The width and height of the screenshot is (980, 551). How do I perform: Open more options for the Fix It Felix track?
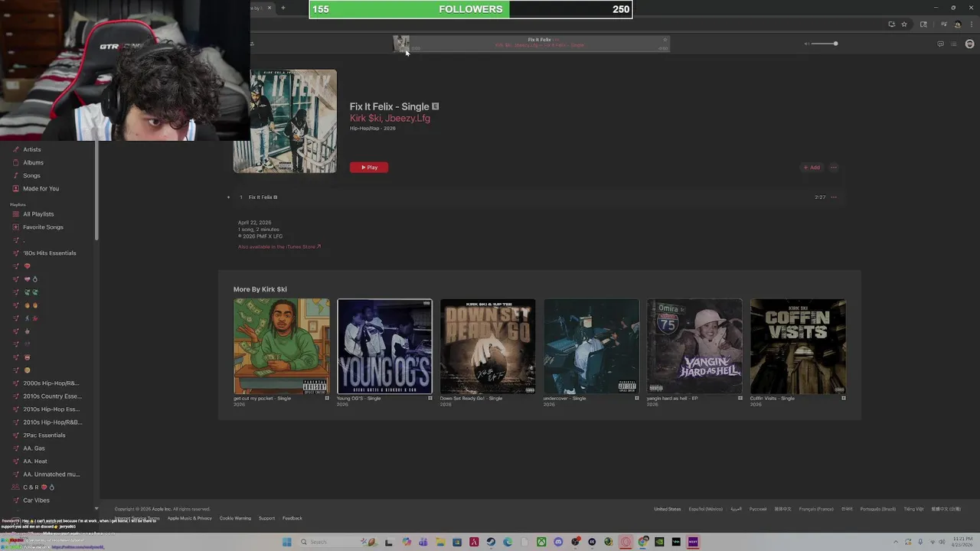click(x=834, y=197)
